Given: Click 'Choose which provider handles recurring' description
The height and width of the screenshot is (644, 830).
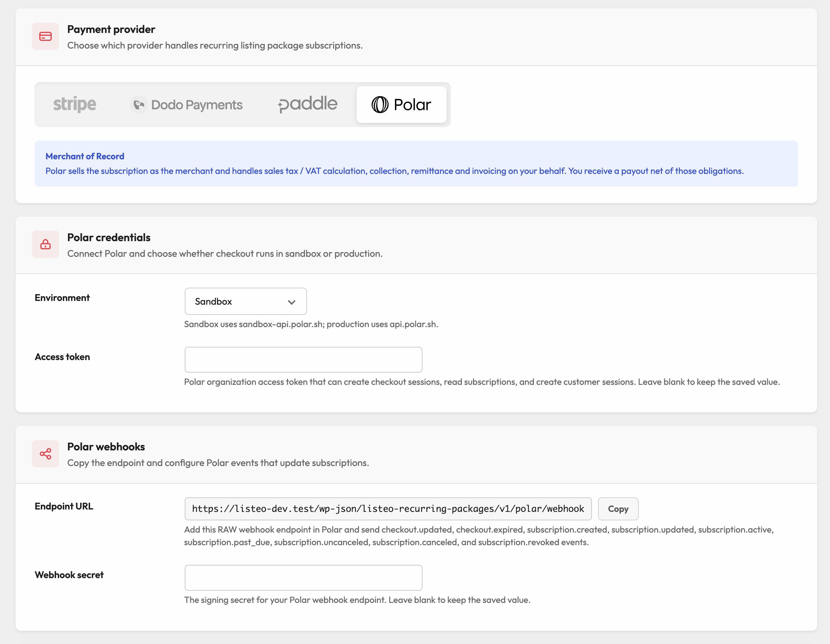Looking at the screenshot, I should 215,46.
